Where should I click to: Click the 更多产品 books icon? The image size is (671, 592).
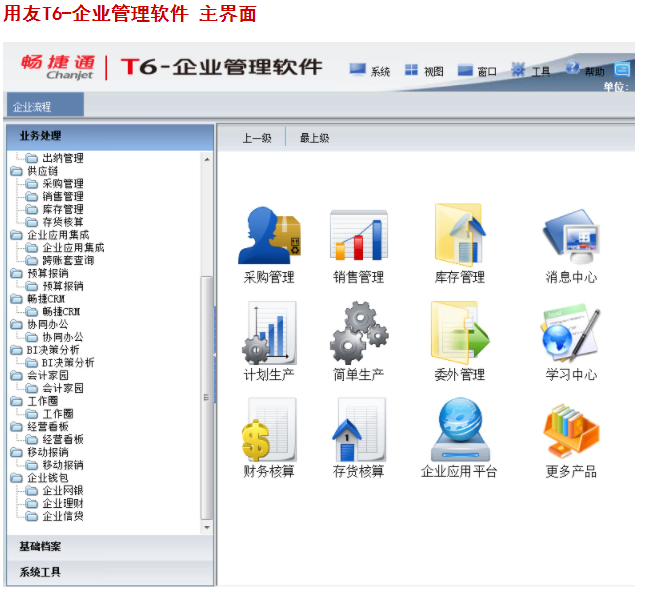click(570, 430)
